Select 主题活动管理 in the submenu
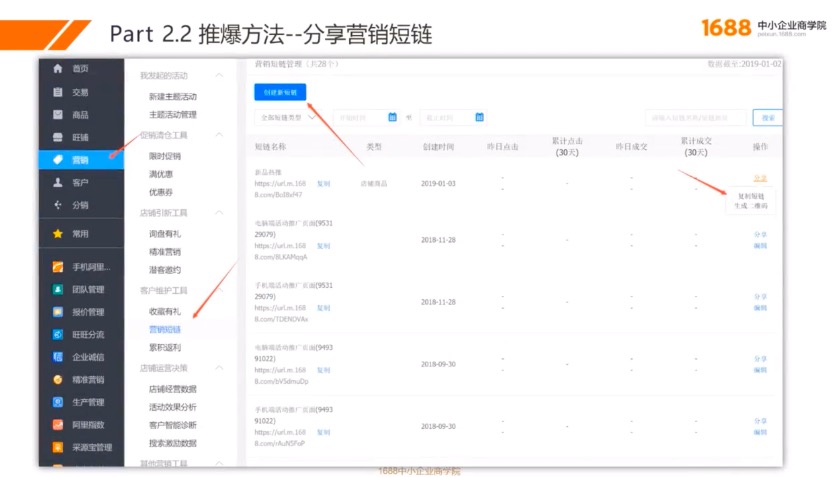This screenshot has width=838, height=477. pyautogui.click(x=173, y=114)
